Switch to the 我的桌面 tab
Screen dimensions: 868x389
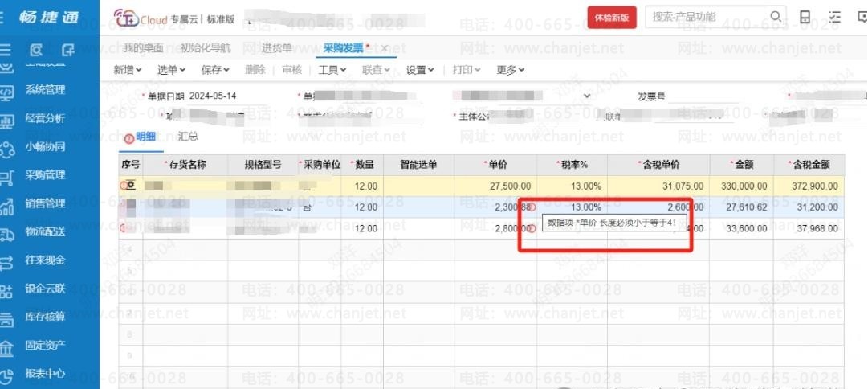point(144,48)
